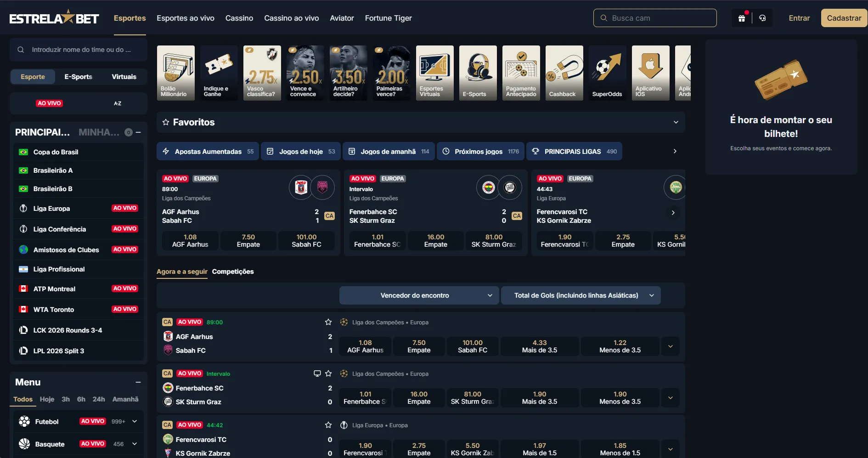Open Cashback magnet tile
868x458 pixels.
pyautogui.click(x=564, y=73)
